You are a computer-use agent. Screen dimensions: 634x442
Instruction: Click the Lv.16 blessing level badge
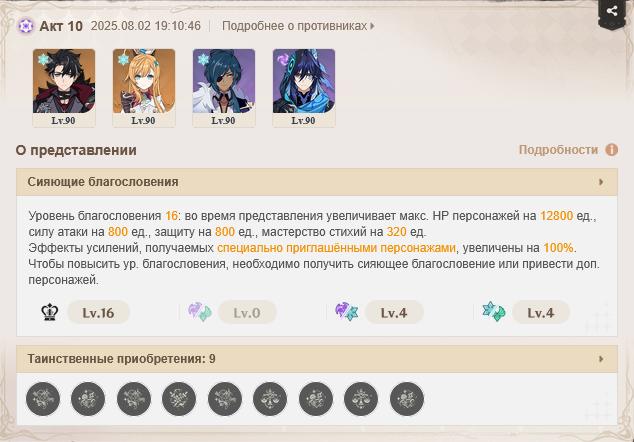coord(98,313)
